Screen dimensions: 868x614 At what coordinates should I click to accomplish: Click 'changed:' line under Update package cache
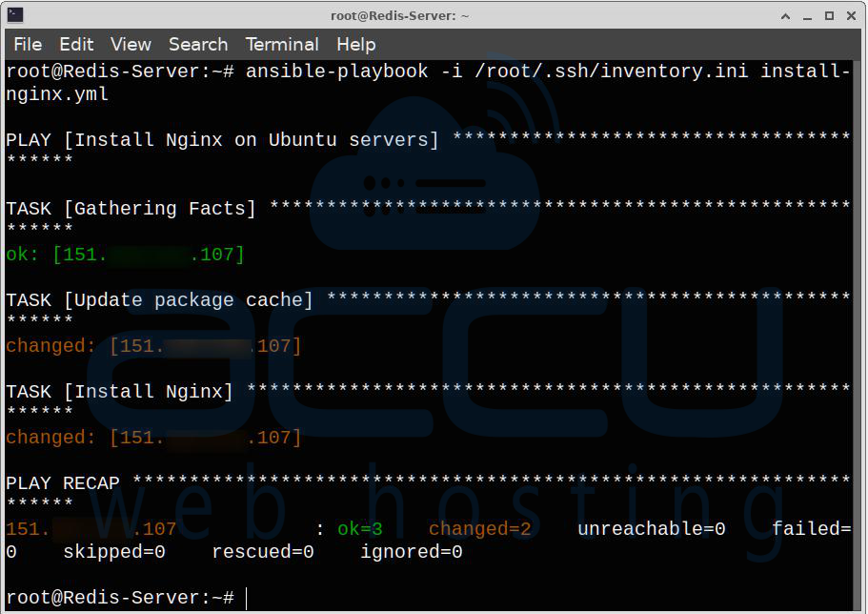pyautogui.click(x=154, y=346)
